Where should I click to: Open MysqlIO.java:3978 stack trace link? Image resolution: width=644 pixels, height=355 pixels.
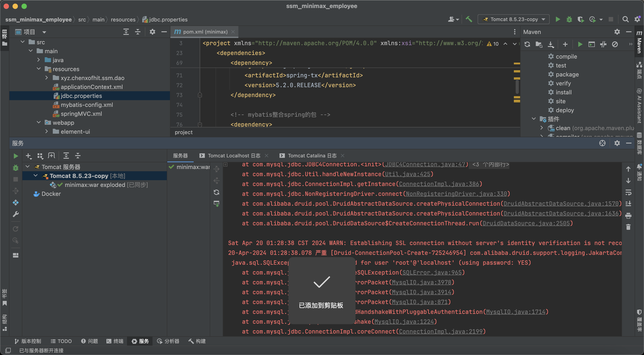(421, 282)
